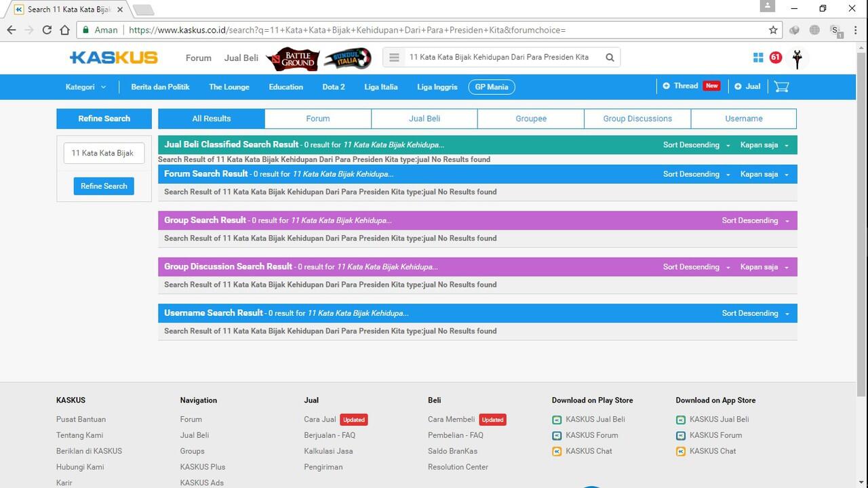The height and width of the screenshot is (488, 868).
Task: Open the Battle Ground banner icon
Action: point(292,58)
